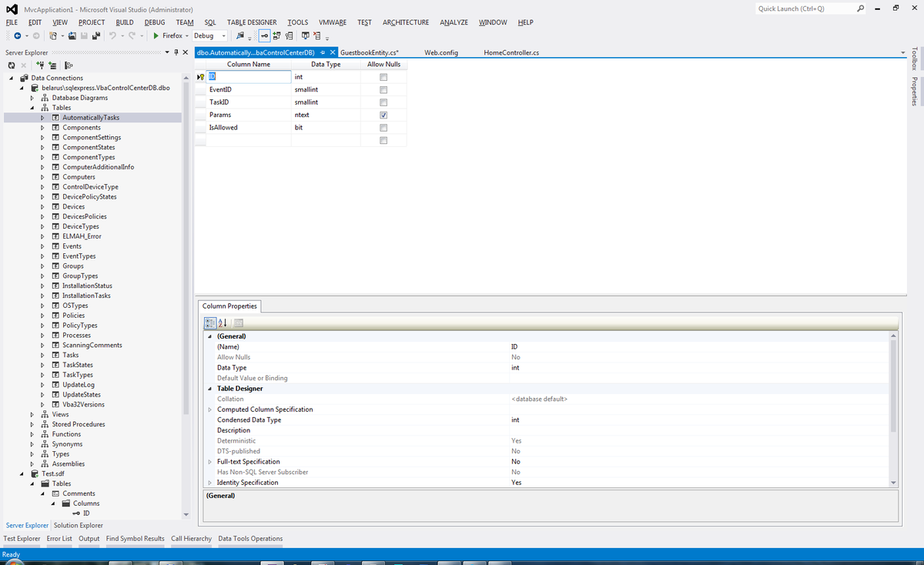Open the Firefox browser dropdown arrow
The image size is (924, 565).
tap(187, 36)
